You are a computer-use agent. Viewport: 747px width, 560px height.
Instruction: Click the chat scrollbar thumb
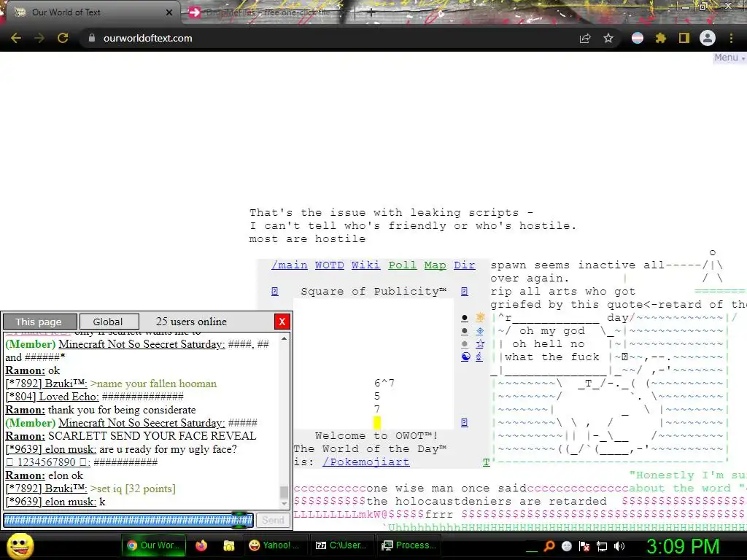[284, 492]
